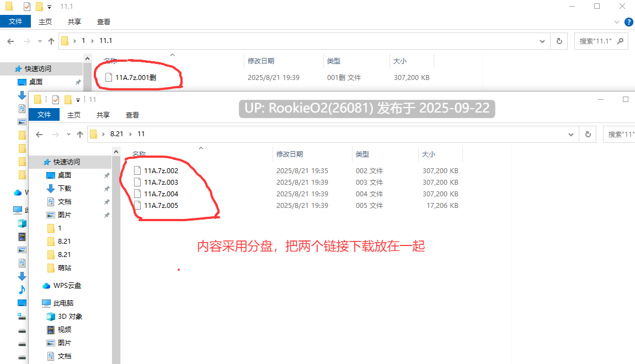Click scroll up arrow in 11 sidebar
Image resolution: width=635 pixels, height=364 pixels.
pyautogui.click(x=116, y=152)
